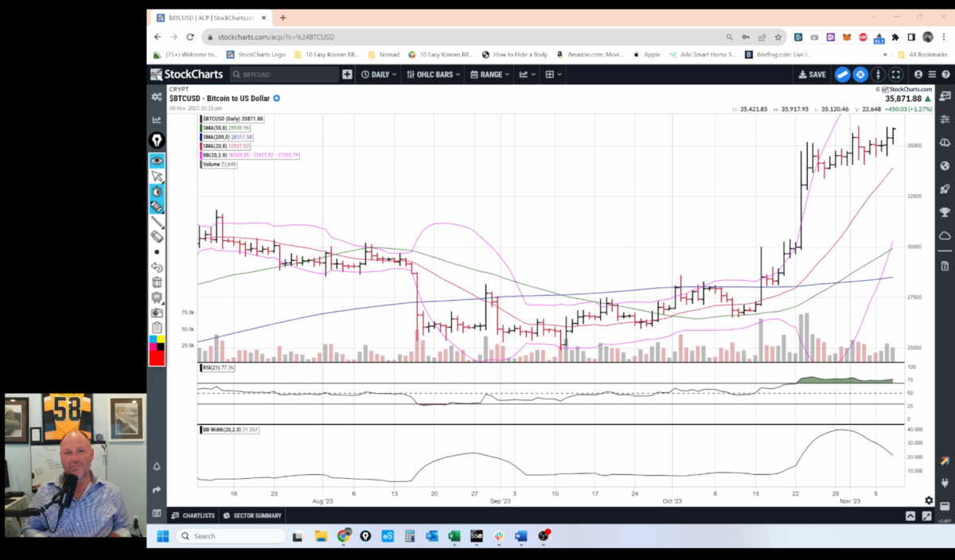
Task: Pick the red color swatch in annotation toolbar
Action: click(x=157, y=359)
